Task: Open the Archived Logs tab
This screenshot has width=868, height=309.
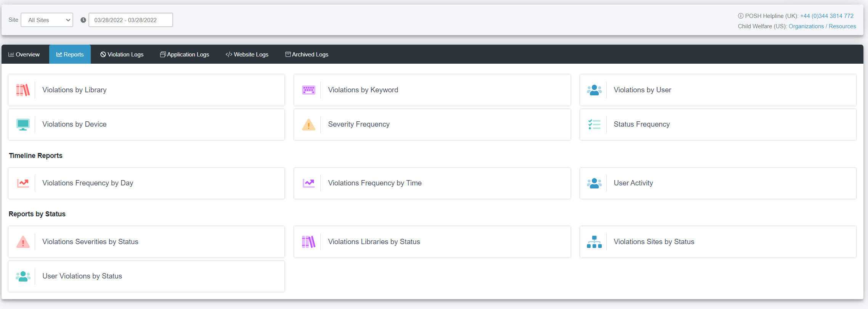Action: (307, 54)
